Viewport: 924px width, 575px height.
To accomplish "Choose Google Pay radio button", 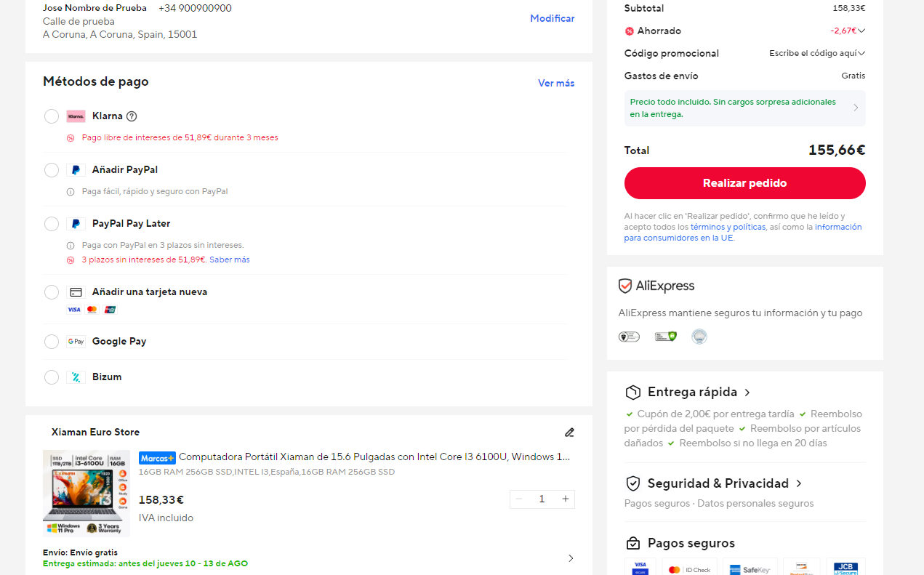I will [52, 342].
